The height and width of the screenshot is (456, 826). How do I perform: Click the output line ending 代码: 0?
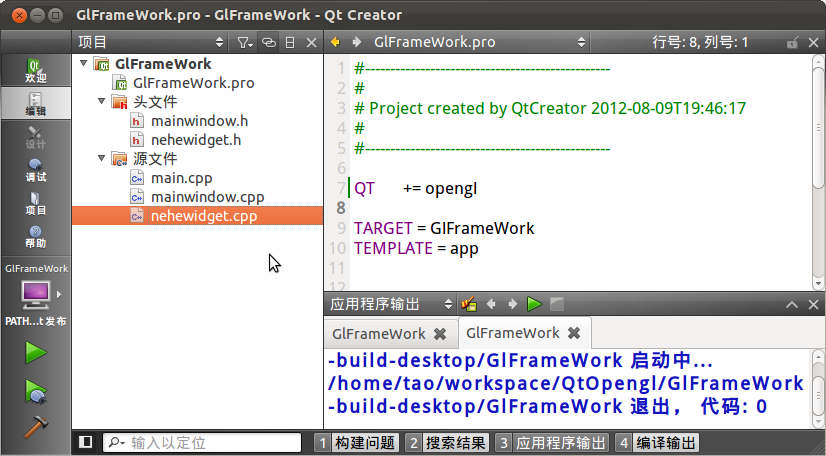pos(547,407)
